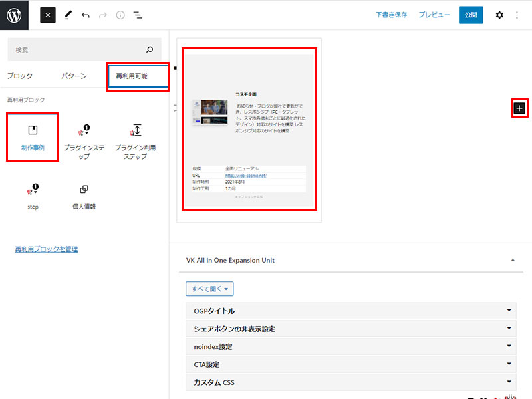Open the document details info icon
This screenshot has width=532, height=399.
(120, 15)
